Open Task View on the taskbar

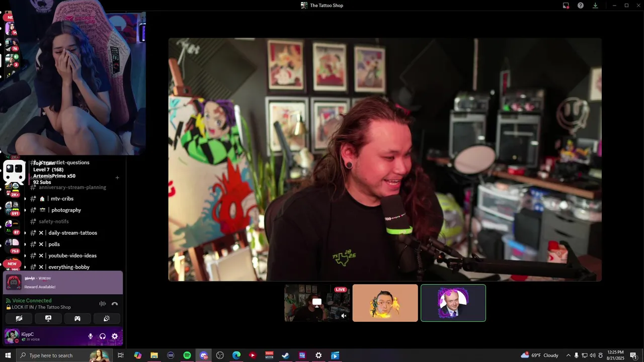[121, 355]
